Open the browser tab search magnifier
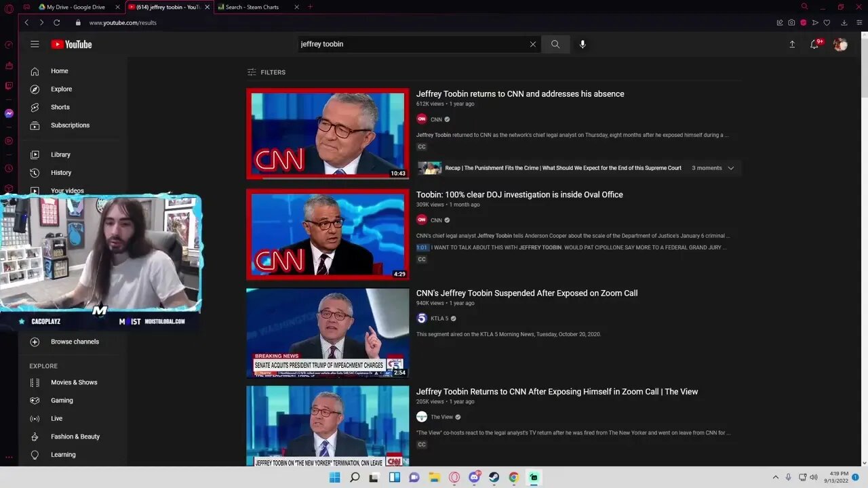 [x=805, y=7]
